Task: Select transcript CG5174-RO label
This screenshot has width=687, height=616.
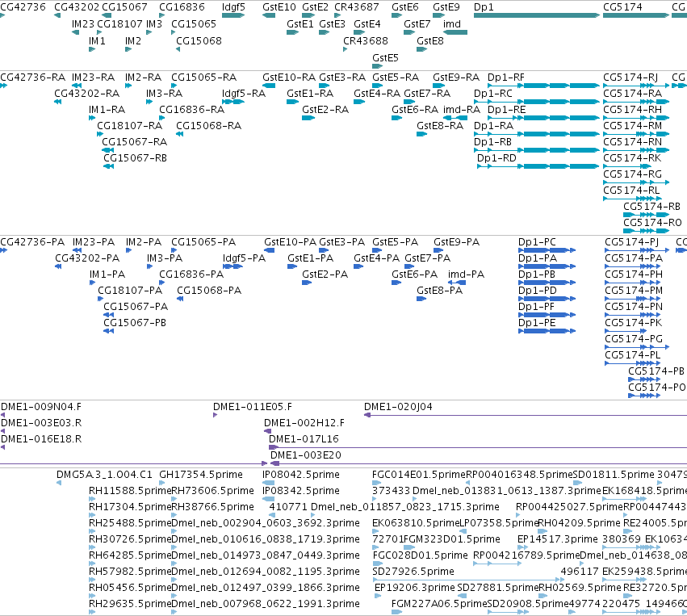Action: pyautogui.click(x=652, y=223)
